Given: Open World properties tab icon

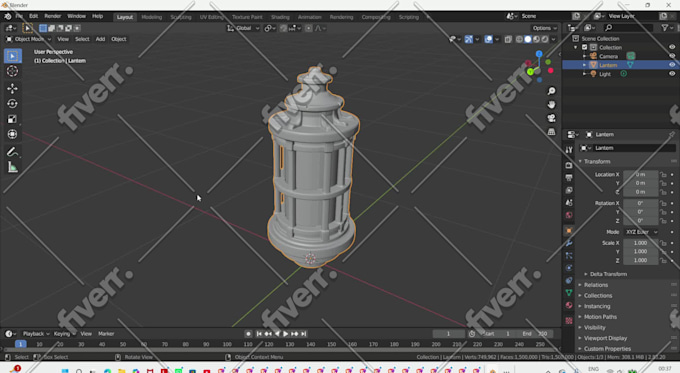Looking at the screenshot, I should (x=569, y=215).
